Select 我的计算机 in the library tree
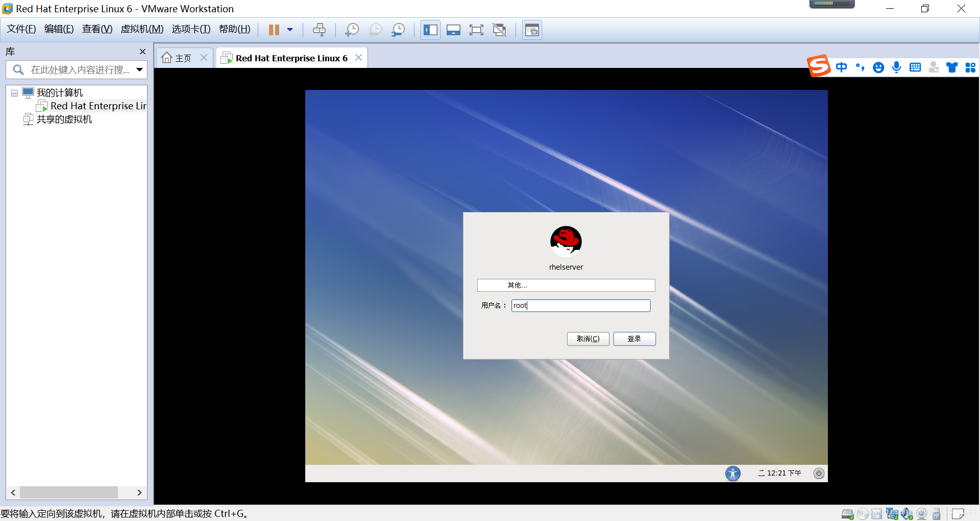The width and height of the screenshot is (980, 521). point(60,93)
